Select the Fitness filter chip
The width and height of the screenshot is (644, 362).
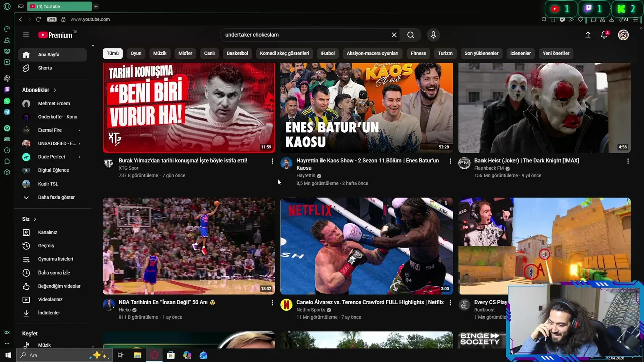[418, 53]
